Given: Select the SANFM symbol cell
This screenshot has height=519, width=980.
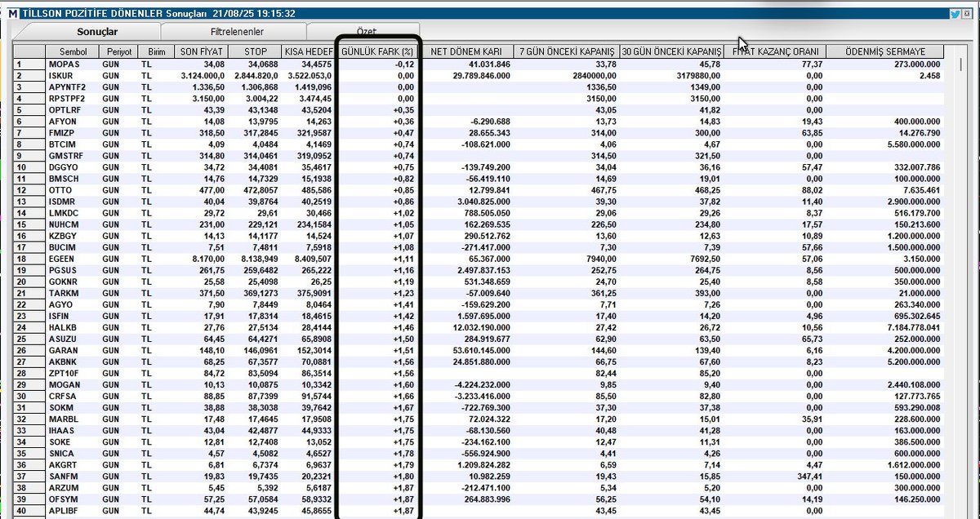Looking at the screenshot, I should [x=62, y=476].
